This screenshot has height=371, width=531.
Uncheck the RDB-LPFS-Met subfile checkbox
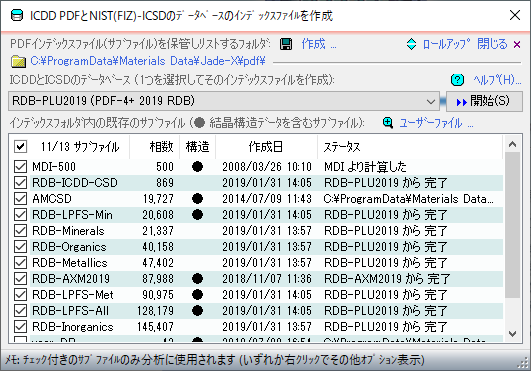pyautogui.click(x=20, y=294)
